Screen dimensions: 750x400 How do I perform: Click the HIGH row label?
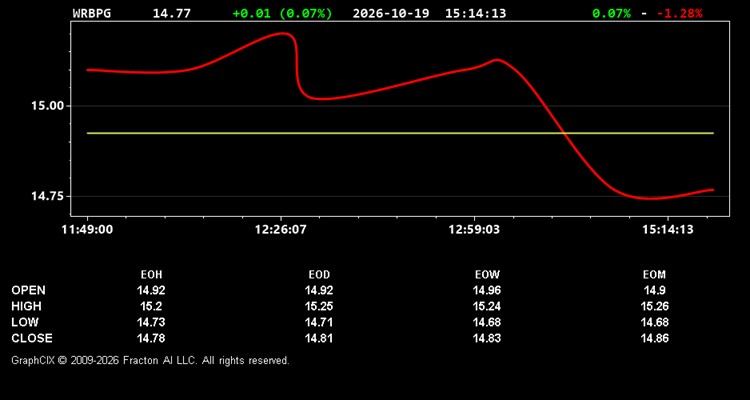pos(26,306)
